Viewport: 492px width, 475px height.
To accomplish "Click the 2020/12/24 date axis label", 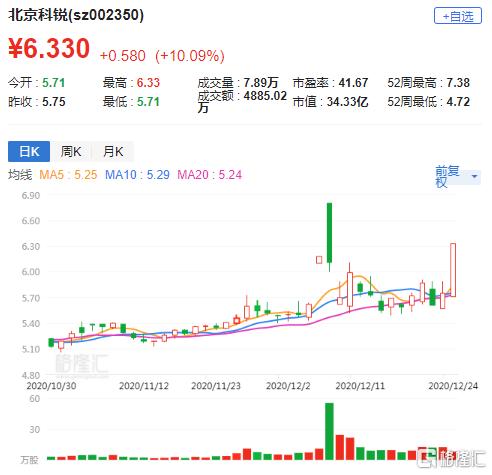I will pos(453,386).
